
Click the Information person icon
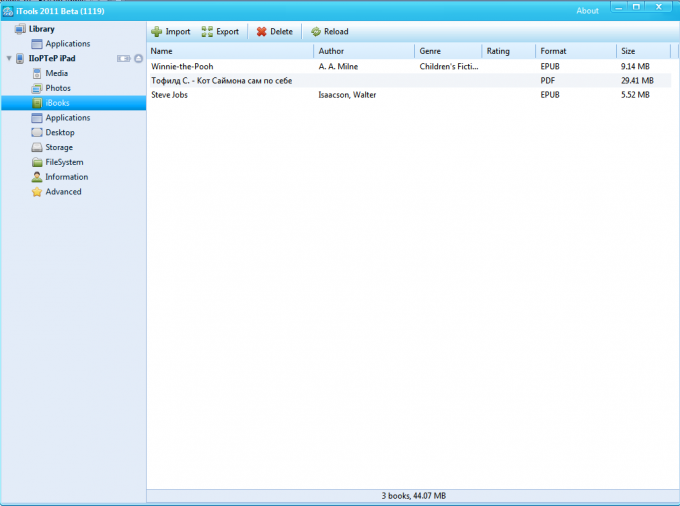click(37, 177)
